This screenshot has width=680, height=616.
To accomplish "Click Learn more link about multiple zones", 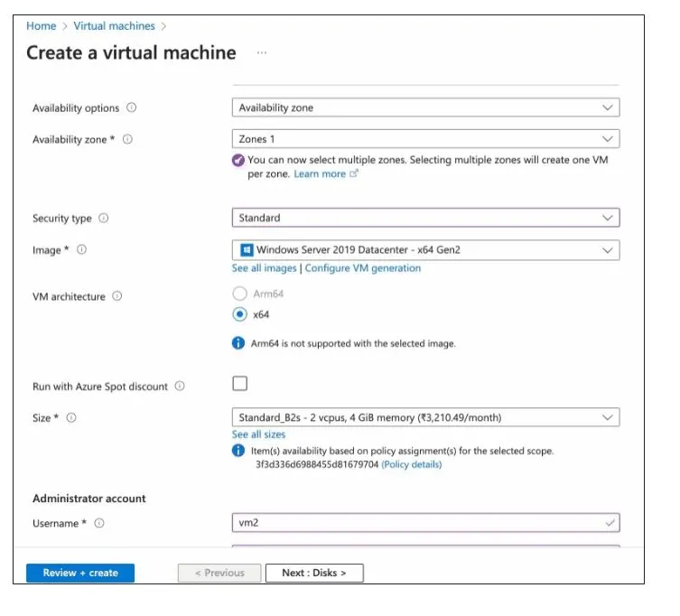I will click(320, 174).
